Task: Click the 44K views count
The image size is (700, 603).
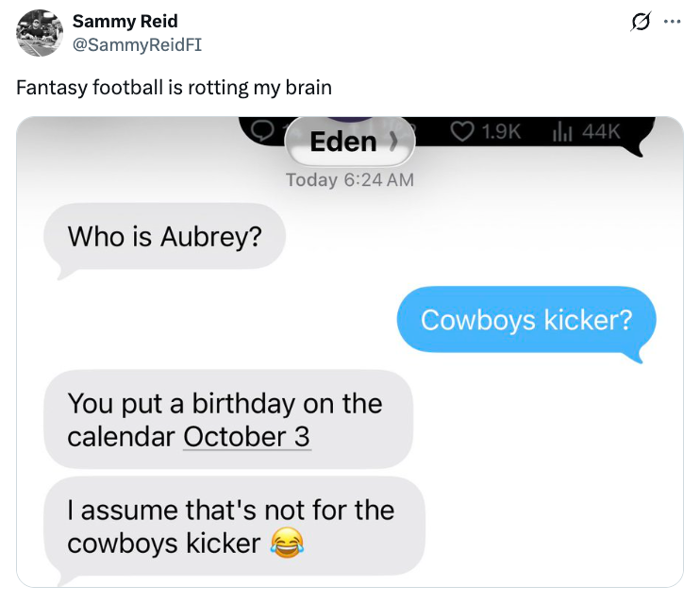Action: (x=601, y=131)
